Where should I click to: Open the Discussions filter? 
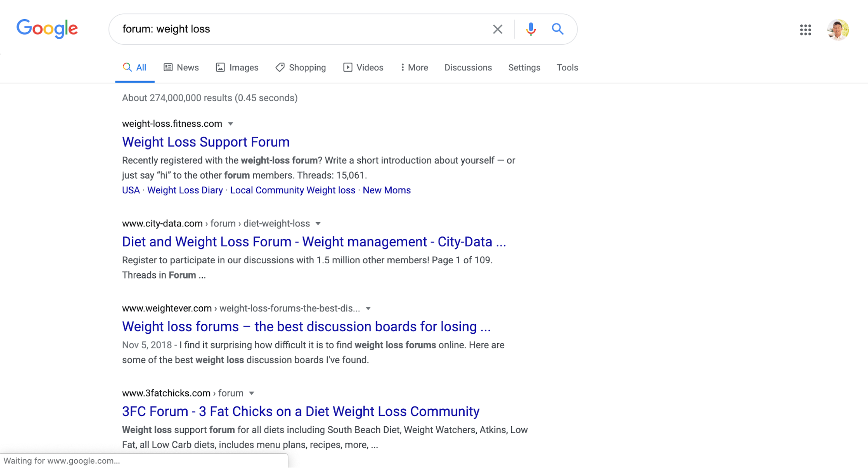(x=468, y=68)
